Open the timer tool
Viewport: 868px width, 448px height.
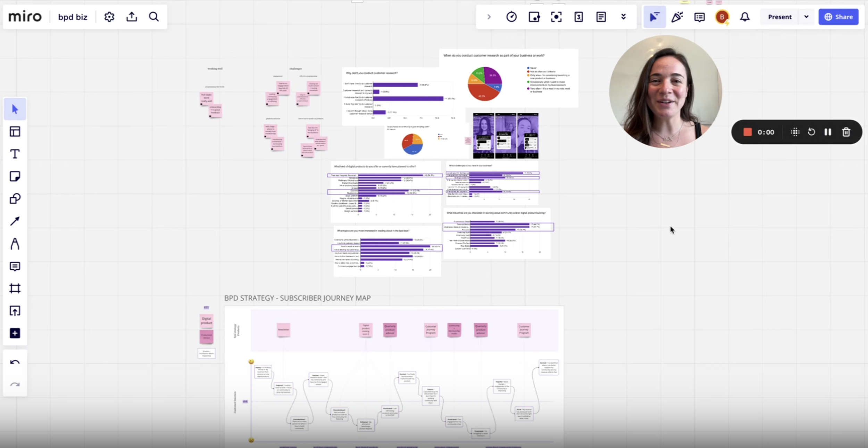(511, 17)
